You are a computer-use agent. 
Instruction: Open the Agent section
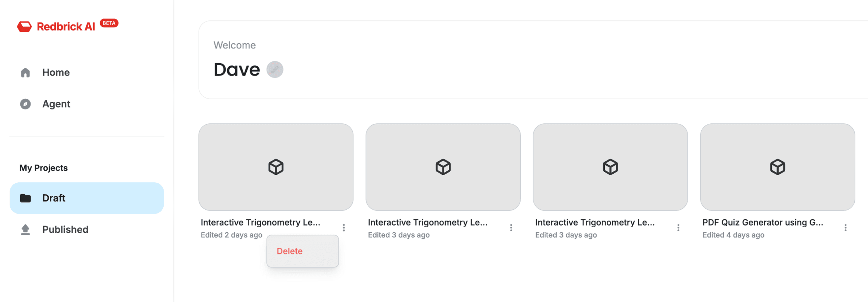[x=56, y=104]
